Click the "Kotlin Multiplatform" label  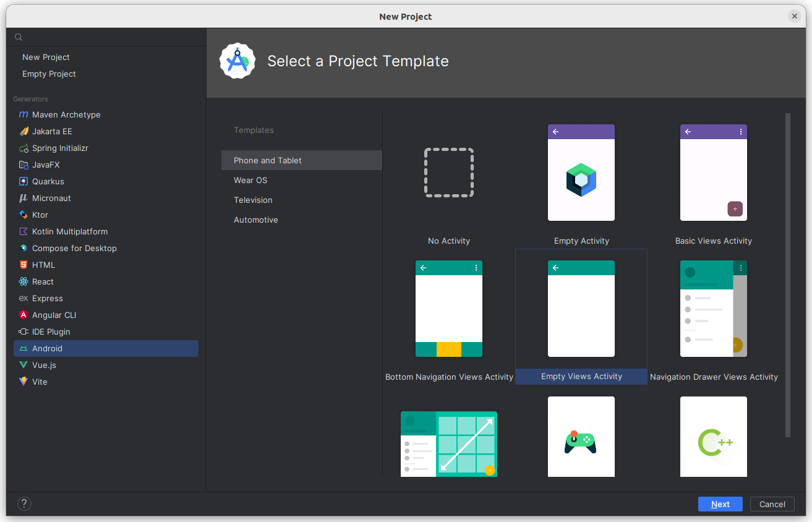click(70, 231)
